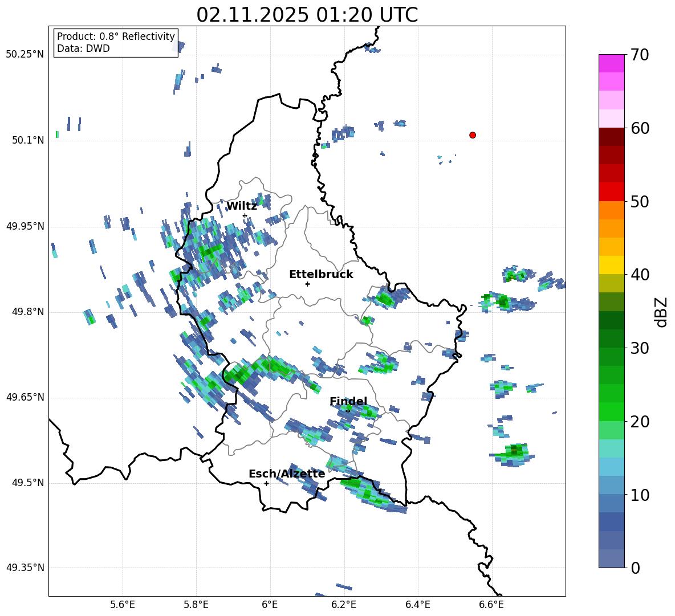675x616 pixels.
Task: Click the Esch/Alzette station cross marker
Action: (266, 483)
